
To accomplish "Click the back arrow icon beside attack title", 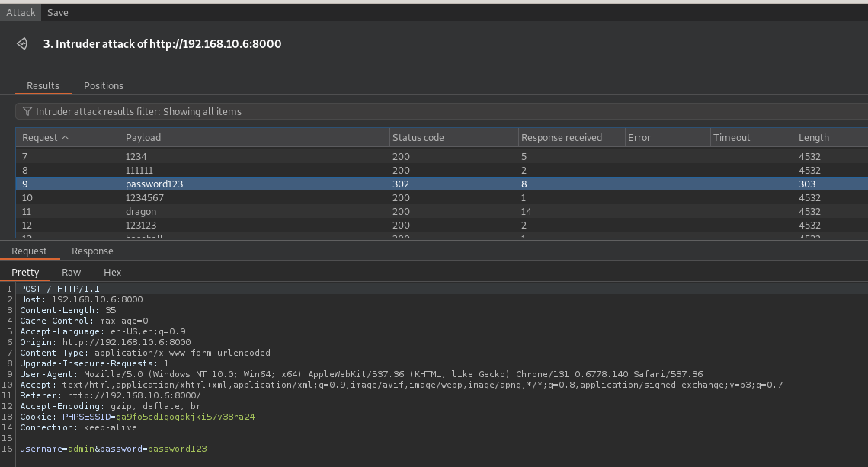I will coord(22,43).
